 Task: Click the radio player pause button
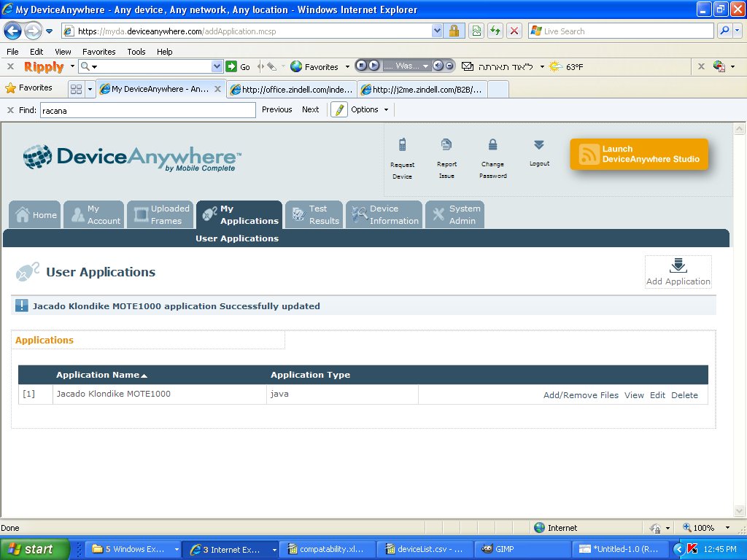pos(362,66)
